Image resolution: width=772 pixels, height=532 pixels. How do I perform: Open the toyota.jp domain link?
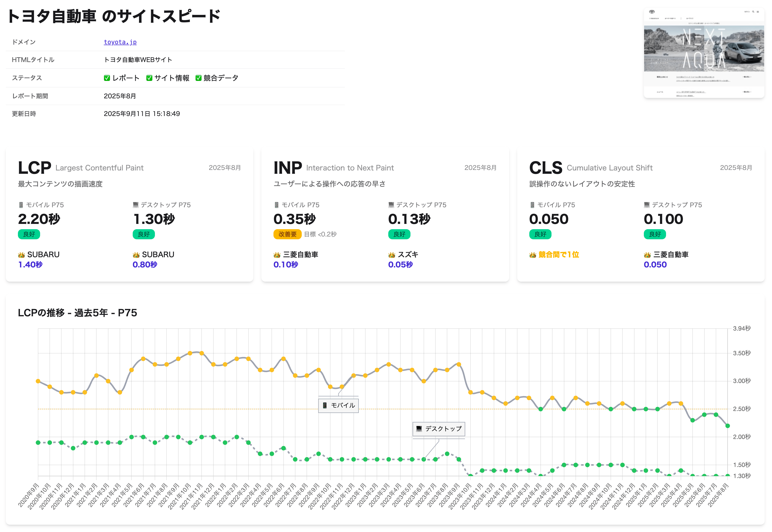click(x=120, y=42)
